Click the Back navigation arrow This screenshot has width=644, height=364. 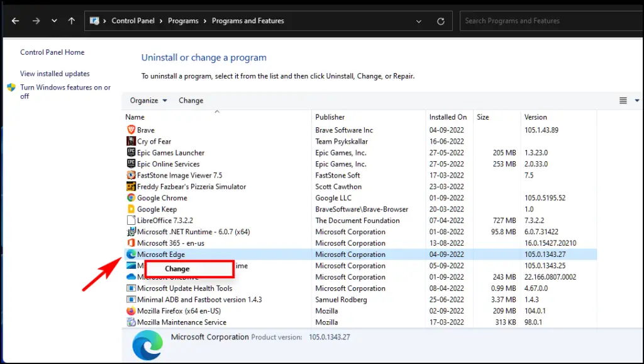click(x=16, y=21)
